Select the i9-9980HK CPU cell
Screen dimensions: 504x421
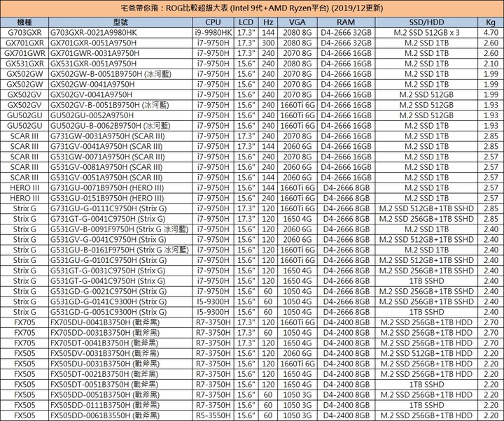pos(213,33)
